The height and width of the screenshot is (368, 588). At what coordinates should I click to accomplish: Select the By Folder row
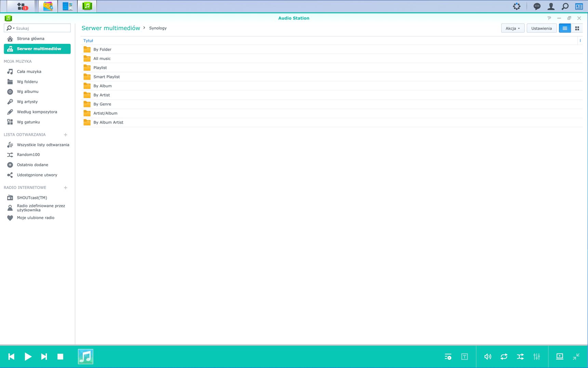331,50
